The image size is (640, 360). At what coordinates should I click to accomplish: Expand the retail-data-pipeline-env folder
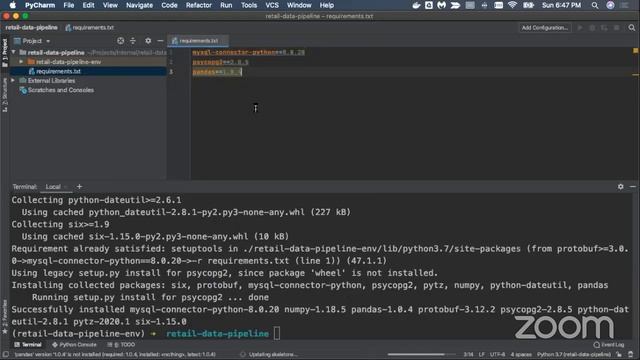(21, 62)
